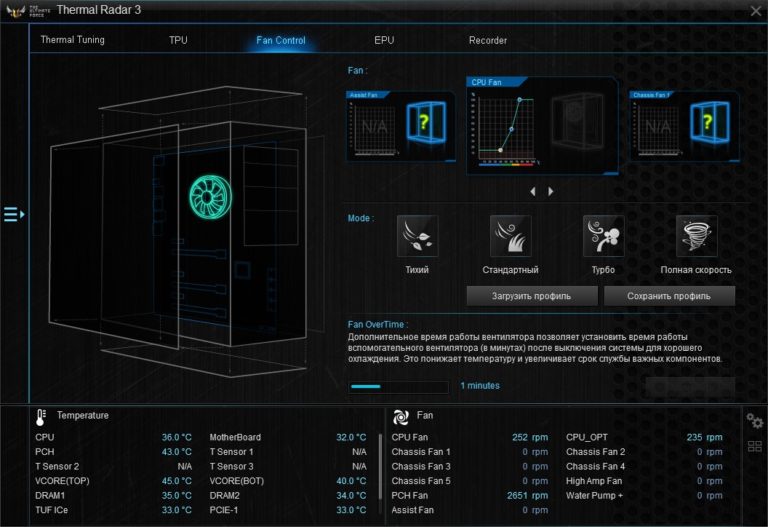Click the TUF ICe 33.0 °C reading

[x=176, y=510]
